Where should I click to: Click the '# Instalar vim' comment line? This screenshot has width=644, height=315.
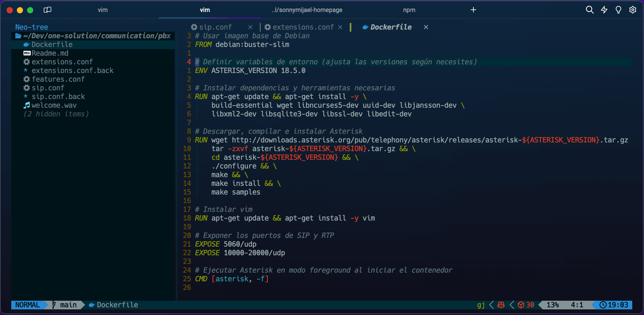point(224,209)
